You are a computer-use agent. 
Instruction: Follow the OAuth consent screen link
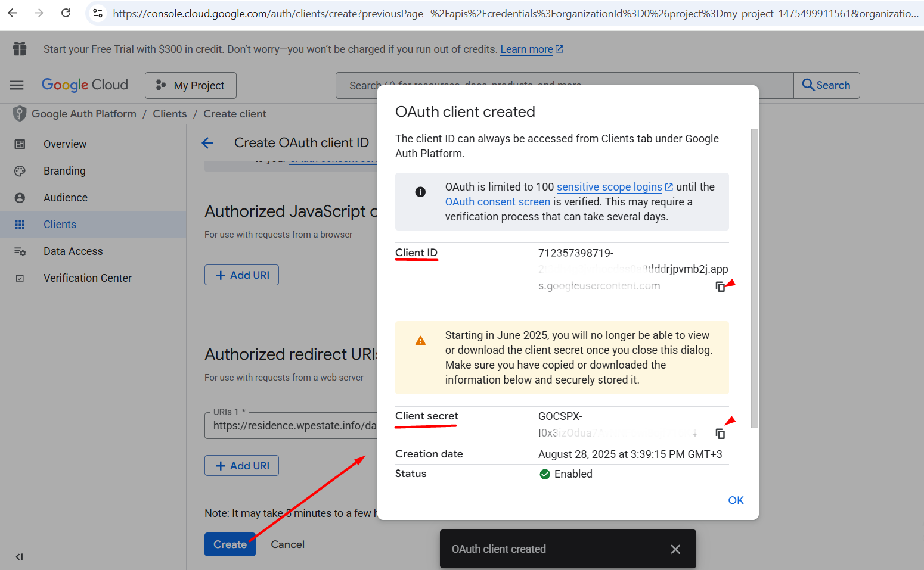pyautogui.click(x=497, y=202)
